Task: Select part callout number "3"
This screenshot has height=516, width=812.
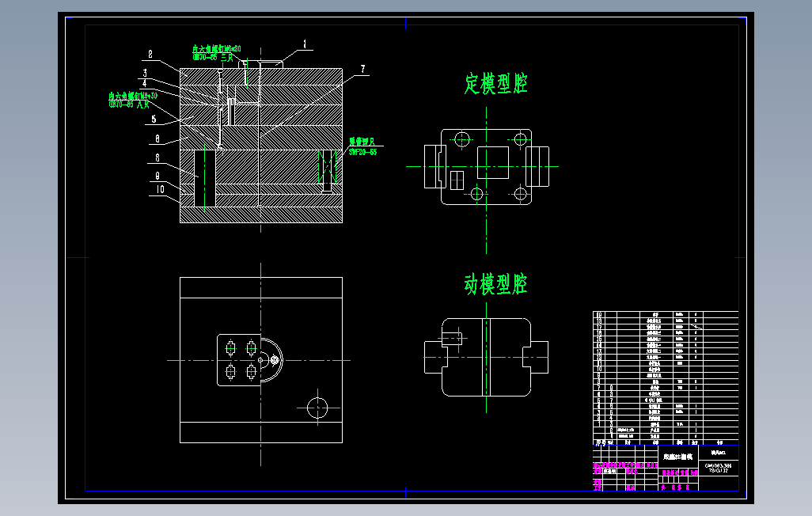Action: 145,73
